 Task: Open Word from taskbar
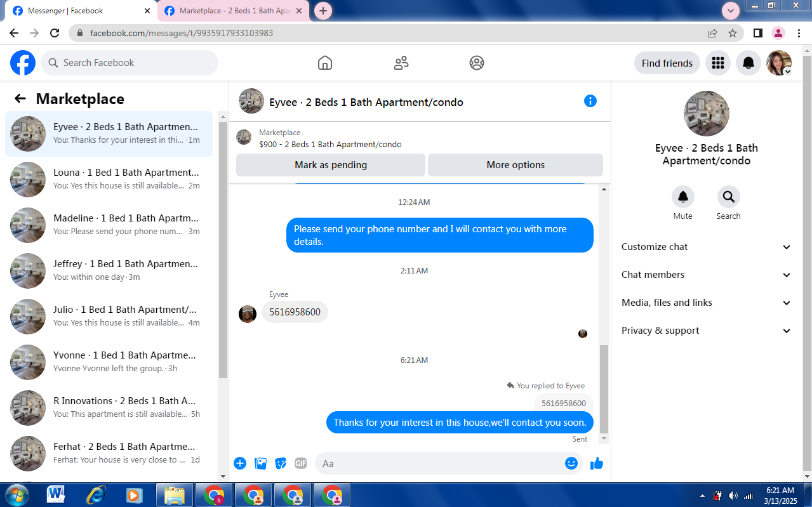(56, 495)
